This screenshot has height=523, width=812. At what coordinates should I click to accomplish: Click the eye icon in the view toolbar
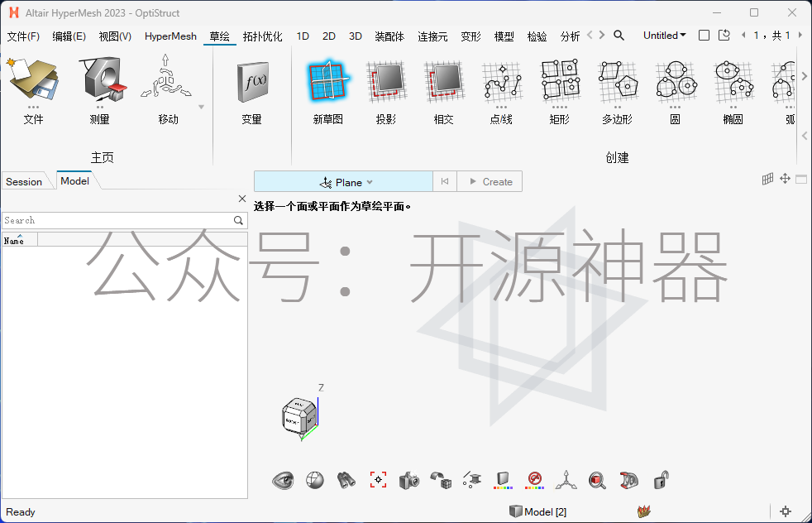click(283, 481)
